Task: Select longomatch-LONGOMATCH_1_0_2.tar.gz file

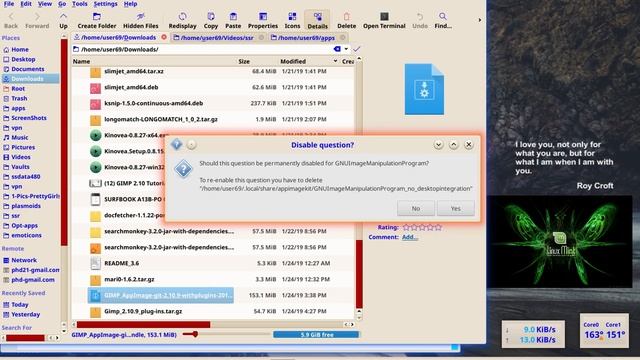Action: coord(161,119)
